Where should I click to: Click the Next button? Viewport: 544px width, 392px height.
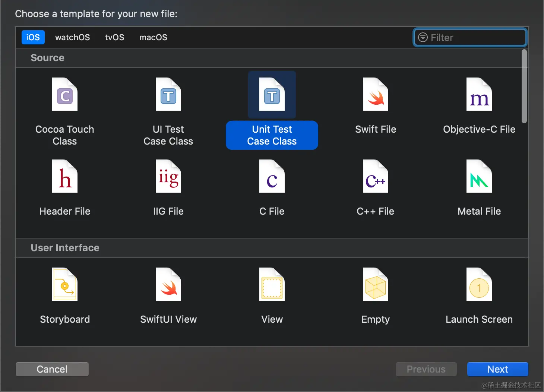click(498, 369)
